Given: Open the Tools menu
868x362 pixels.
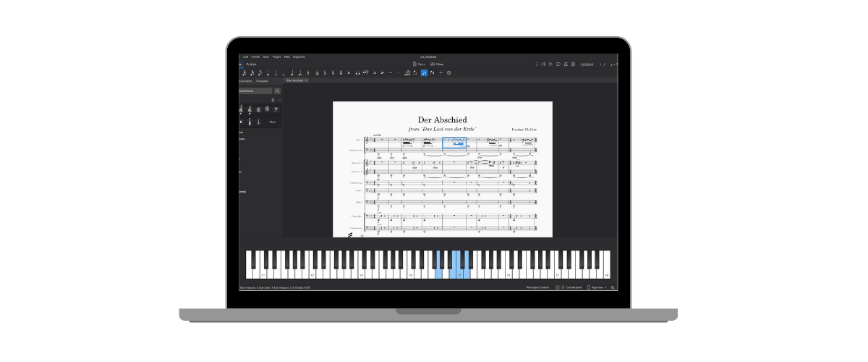Looking at the screenshot, I should 265,56.
